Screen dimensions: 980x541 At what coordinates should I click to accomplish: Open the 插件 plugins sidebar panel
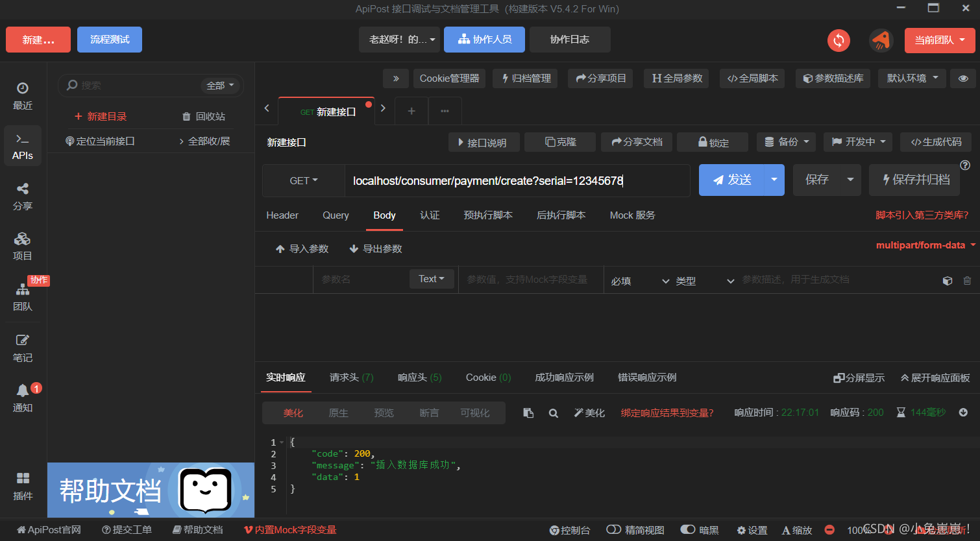coord(23,486)
